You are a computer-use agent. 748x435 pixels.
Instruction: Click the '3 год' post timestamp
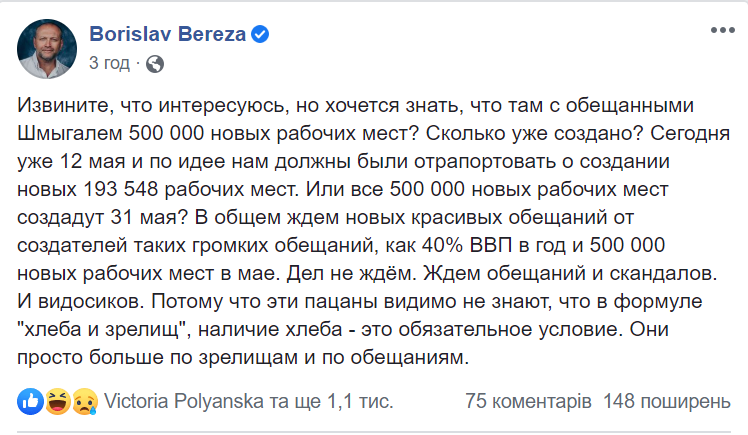109,66
